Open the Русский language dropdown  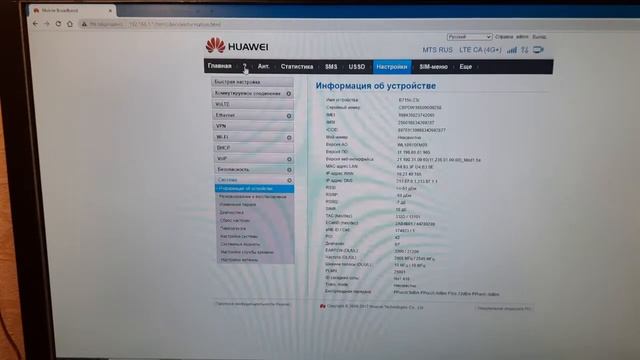pos(469,37)
